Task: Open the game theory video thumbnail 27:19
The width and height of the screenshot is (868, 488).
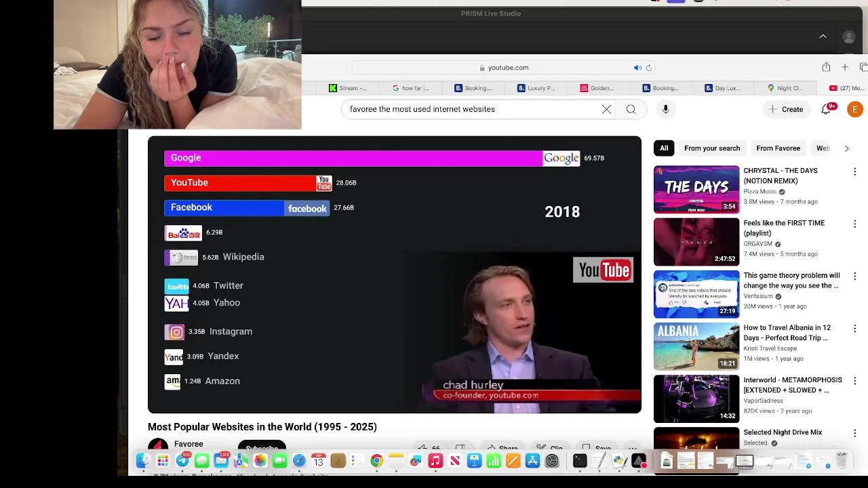Action: [696, 294]
